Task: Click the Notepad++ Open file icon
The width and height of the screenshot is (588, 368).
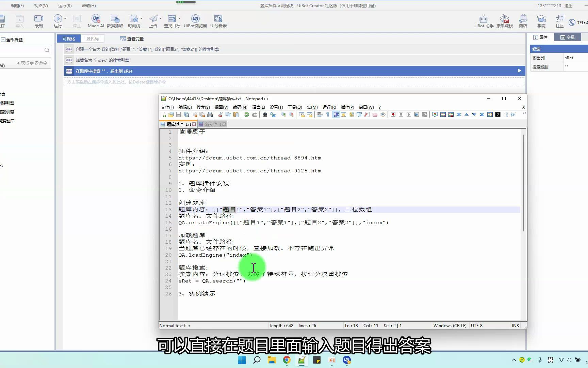Action: click(171, 114)
